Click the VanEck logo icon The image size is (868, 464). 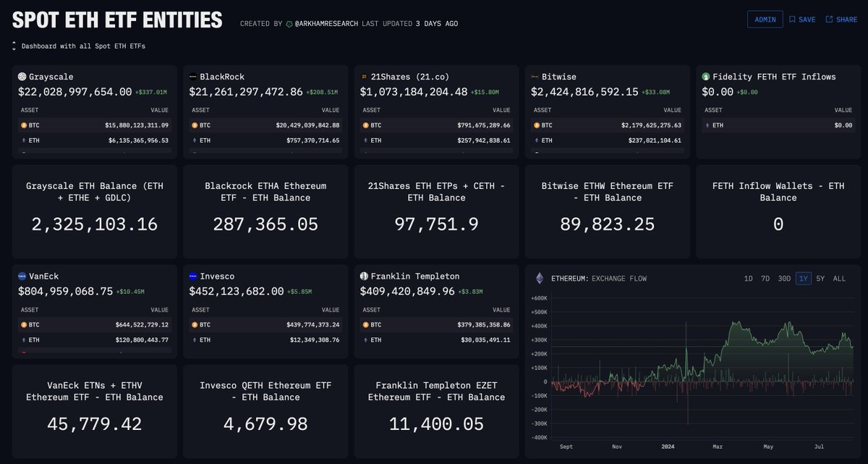[22, 277]
